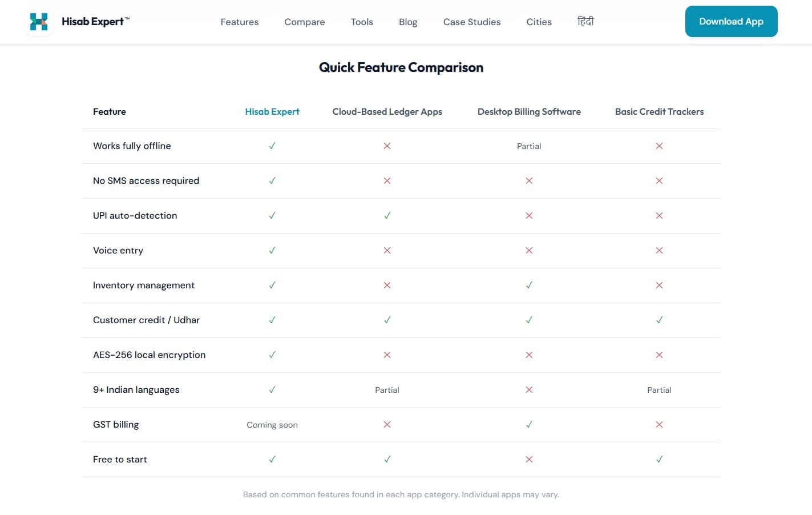Screen dimensions: 812x515
Task: Click the Basic Credit Trackers checkmark for Customer credit / Udhar
Action: (659, 320)
